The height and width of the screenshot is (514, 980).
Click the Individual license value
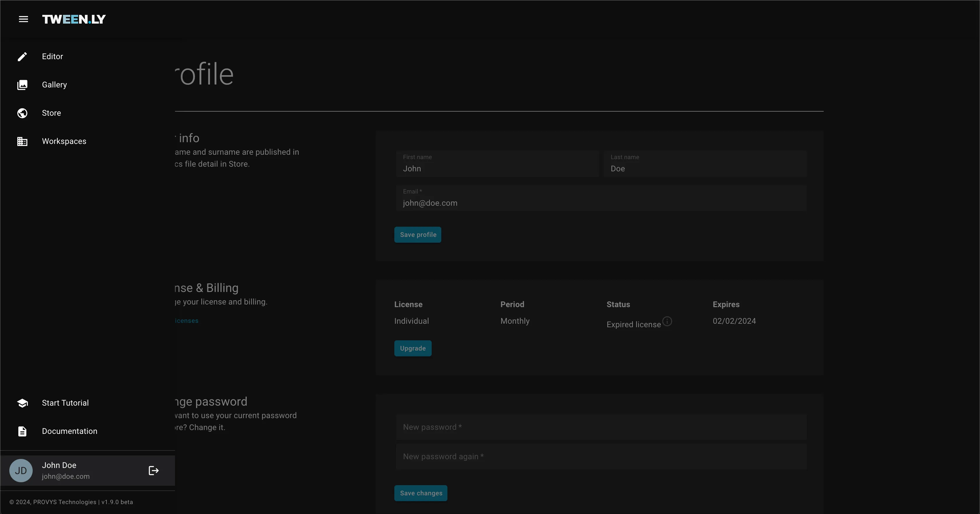point(411,321)
